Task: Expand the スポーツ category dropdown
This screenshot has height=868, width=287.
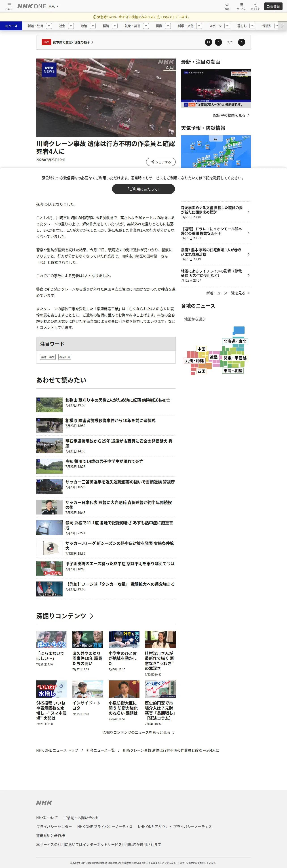Action: (x=227, y=26)
